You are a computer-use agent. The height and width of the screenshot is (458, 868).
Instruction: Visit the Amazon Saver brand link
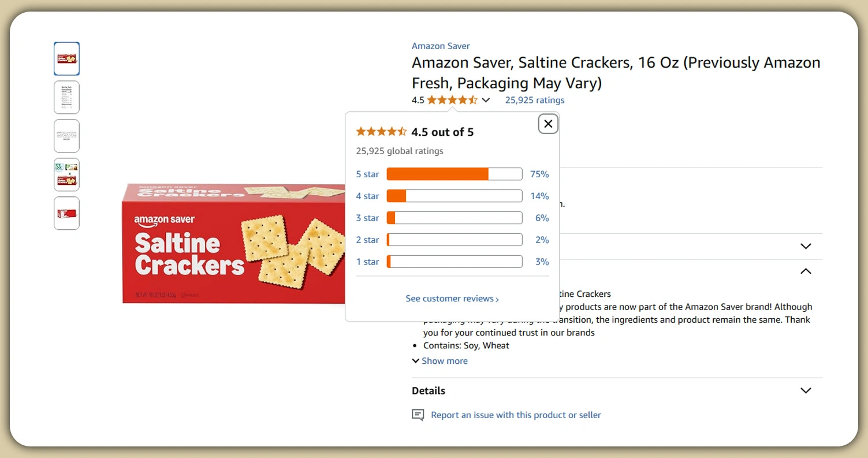click(x=441, y=46)
